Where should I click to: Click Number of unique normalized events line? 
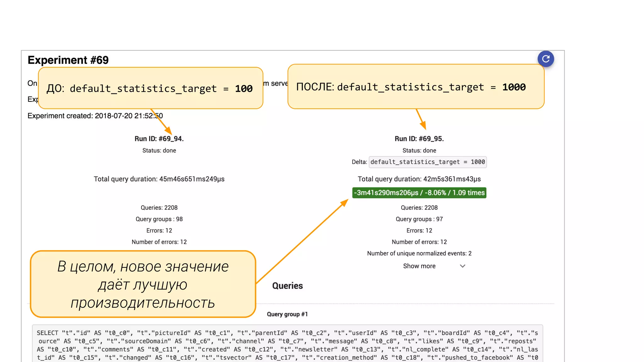point(419,253)
